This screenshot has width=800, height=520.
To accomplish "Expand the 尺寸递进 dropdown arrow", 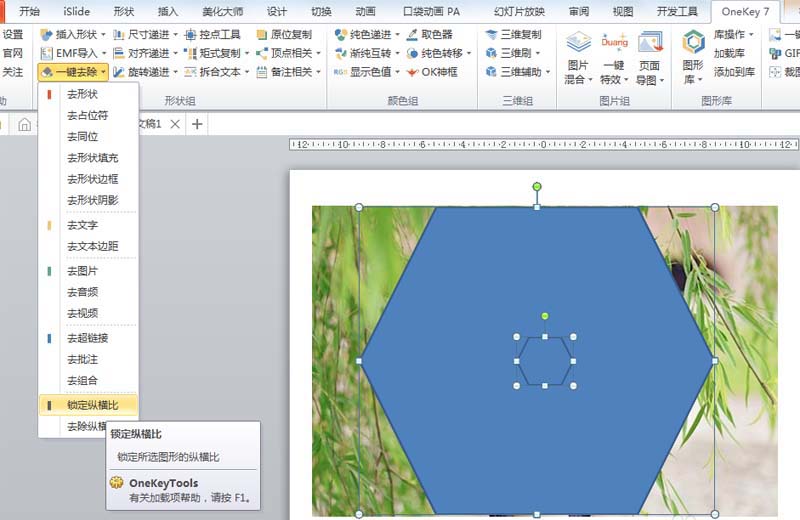I will point(176,35).
